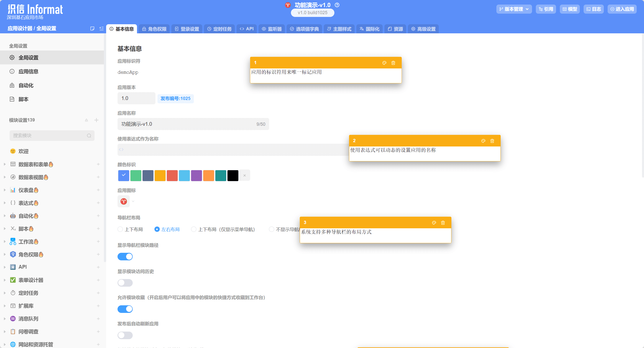Change color of note 2 via palette icon
The image size is (644, 348).
(x=483, y=141)
